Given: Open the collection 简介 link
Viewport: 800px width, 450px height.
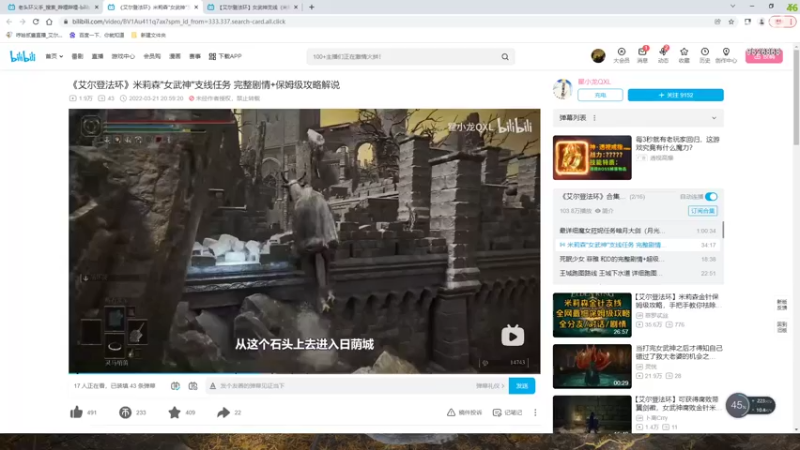Looking at the screenshot, I should pos(604,211).
